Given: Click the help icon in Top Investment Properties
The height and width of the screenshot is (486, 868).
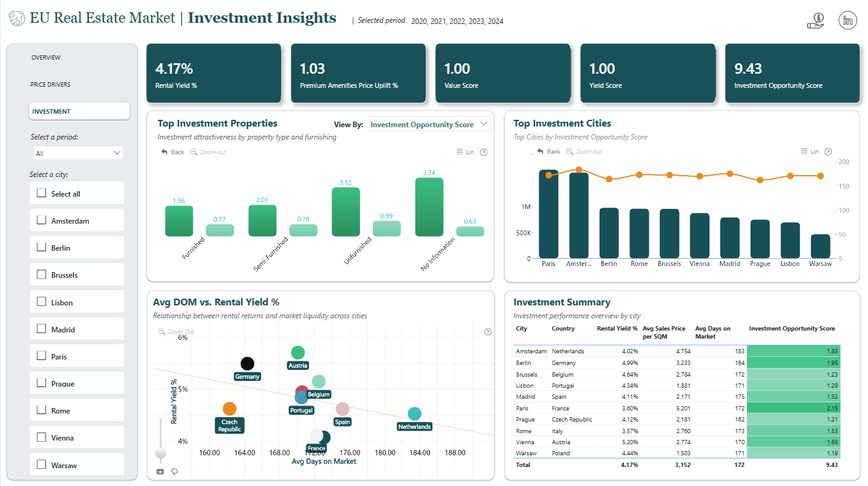Looking at the screenshot, I should coord(483,152).
